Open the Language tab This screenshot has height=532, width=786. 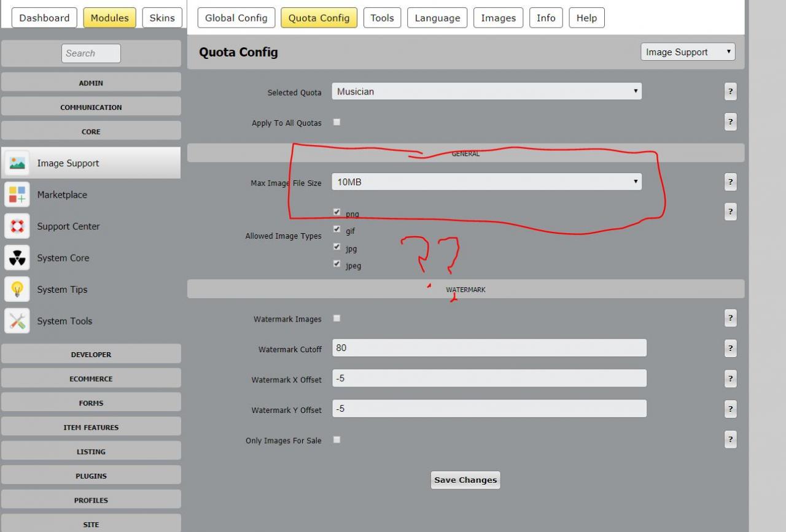[x=437, y=18]
